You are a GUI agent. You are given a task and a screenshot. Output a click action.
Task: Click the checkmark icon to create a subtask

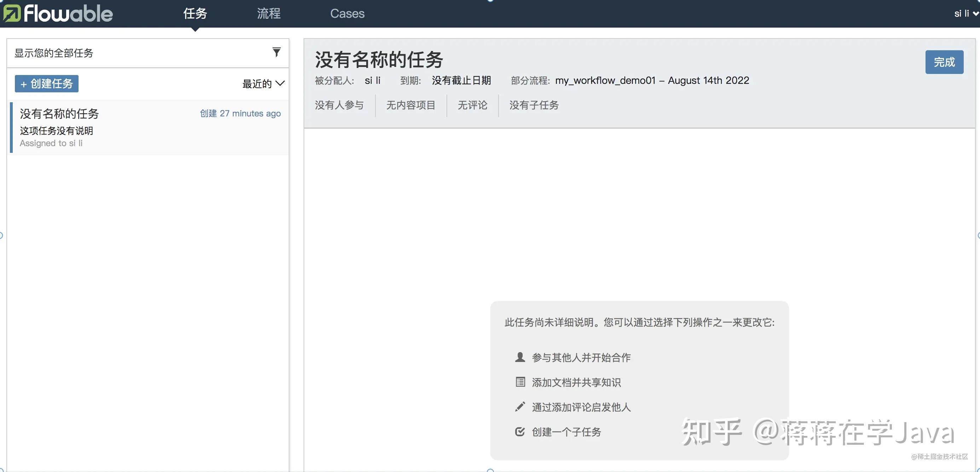click(520, 431)
